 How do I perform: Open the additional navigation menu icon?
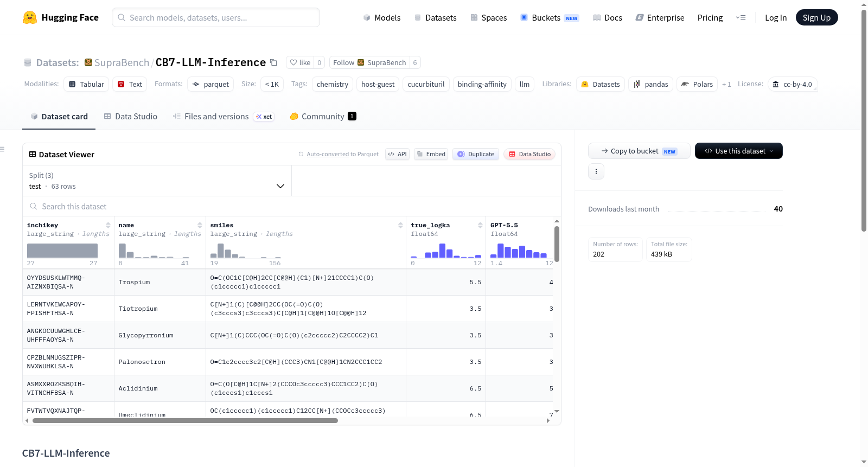[741, 17]
